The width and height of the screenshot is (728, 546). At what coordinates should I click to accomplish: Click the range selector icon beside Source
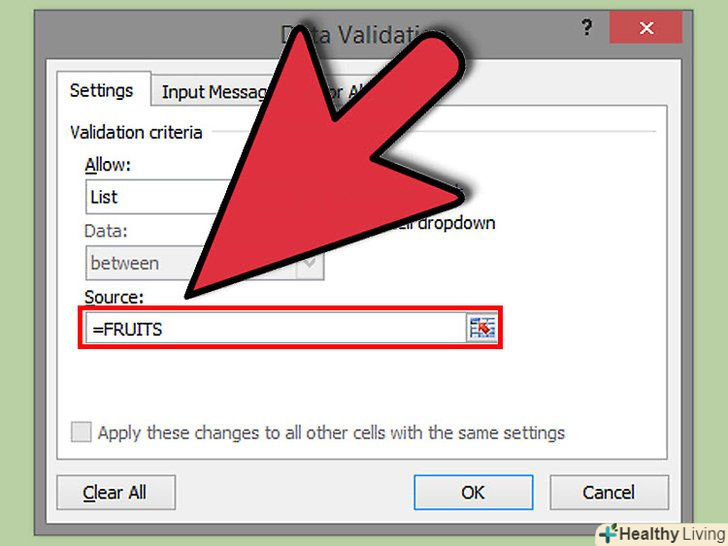[481, 328]
